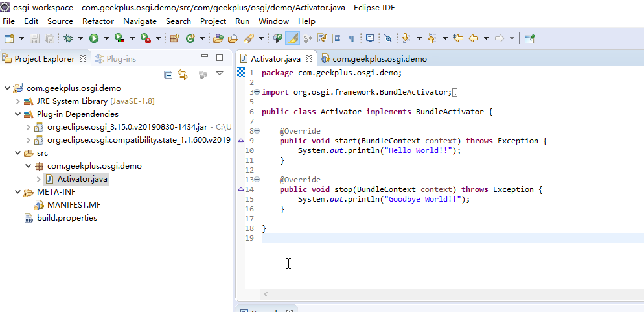Open the Window menu

[273, 21]
